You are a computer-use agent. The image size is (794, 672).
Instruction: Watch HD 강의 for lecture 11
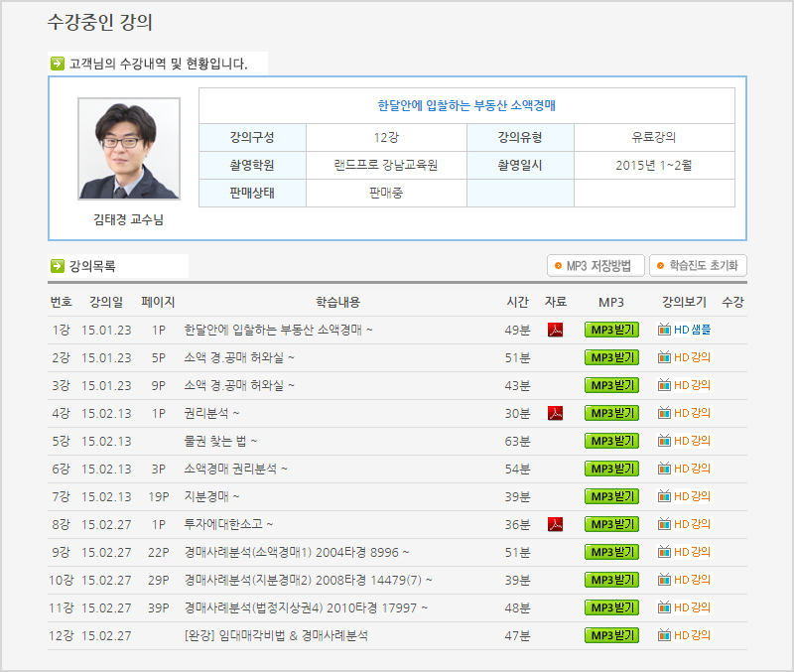tap(685, 607)
